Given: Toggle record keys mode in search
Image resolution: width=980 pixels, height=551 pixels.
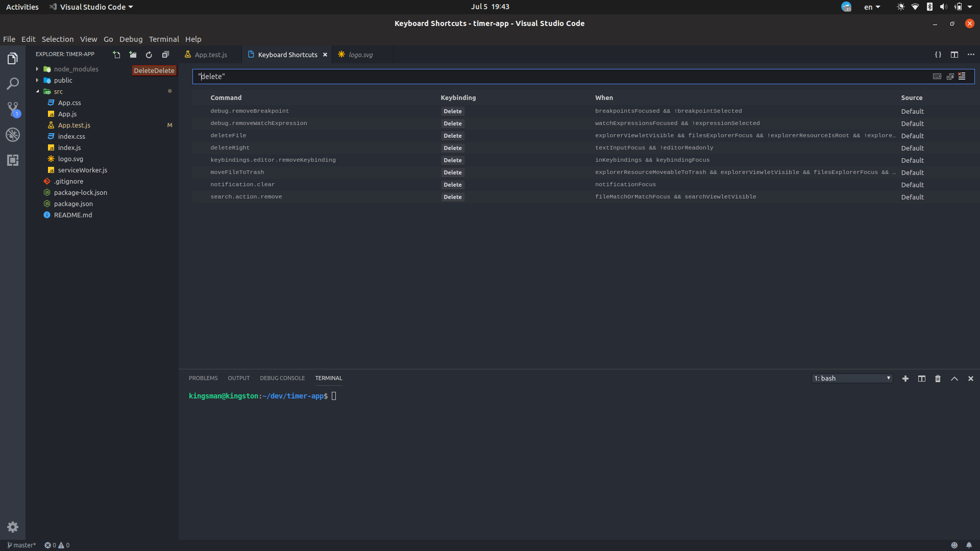Looking at the screenshot, I should click(x=937, y=77).
